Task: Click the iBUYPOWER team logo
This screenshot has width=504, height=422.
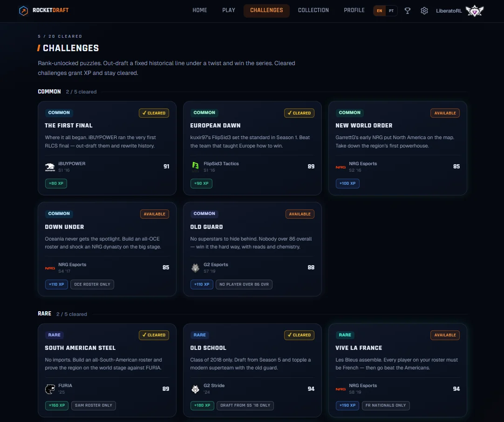Action: click(50, 167)
